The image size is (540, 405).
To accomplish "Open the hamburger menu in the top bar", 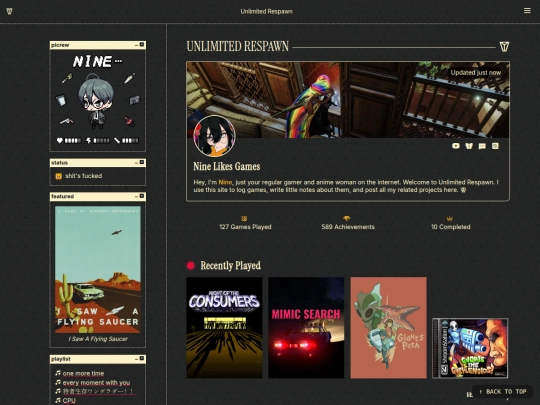I will tap(527, 11).
